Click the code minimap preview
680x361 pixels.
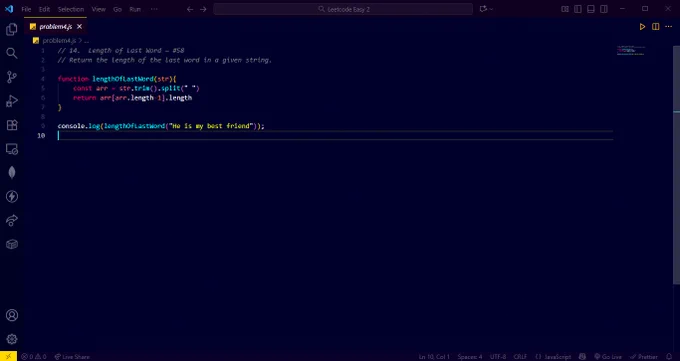pos(631,50)
